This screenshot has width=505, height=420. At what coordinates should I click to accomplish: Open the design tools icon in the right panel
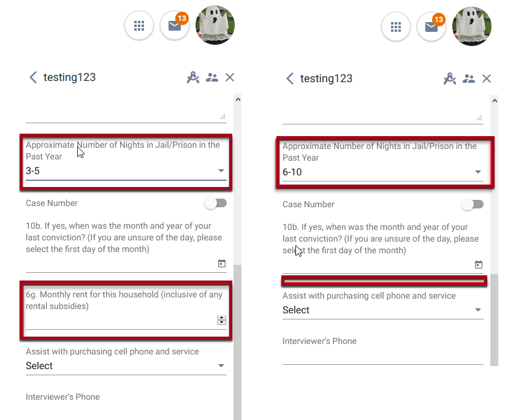click(450, 78)
